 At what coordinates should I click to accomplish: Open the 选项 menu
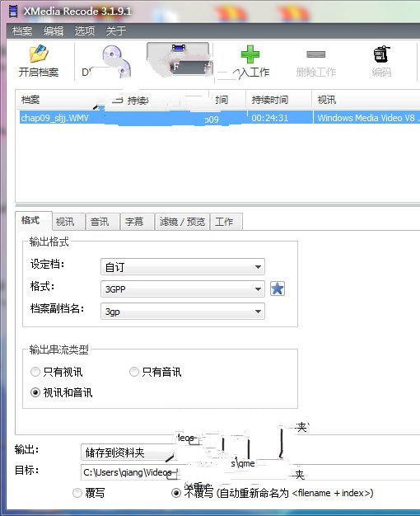85,31
